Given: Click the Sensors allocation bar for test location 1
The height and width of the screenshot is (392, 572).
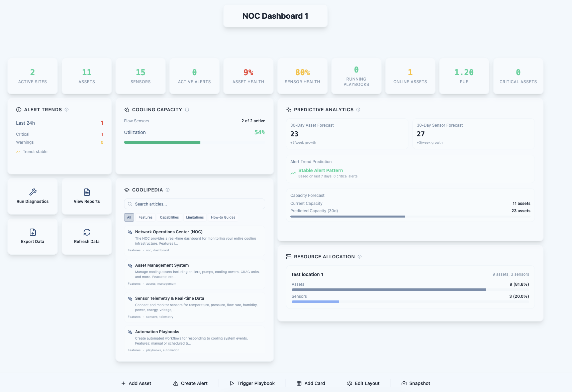Looking at the screenshot, I should tap(410, 302).
